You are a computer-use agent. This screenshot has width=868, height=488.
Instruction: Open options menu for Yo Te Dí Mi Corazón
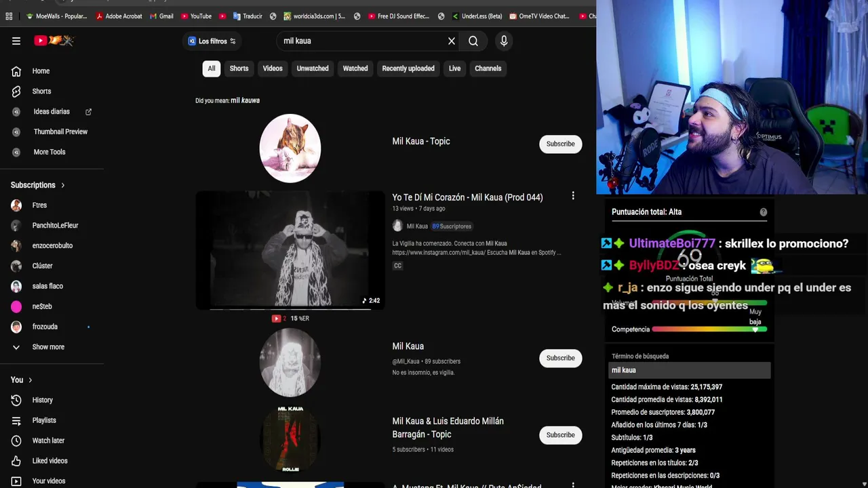[573, 196]
